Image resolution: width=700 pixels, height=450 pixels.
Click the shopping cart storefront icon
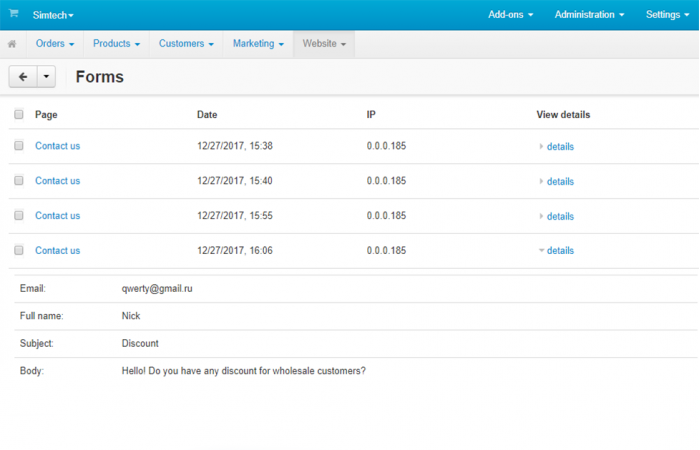(14, 13)
